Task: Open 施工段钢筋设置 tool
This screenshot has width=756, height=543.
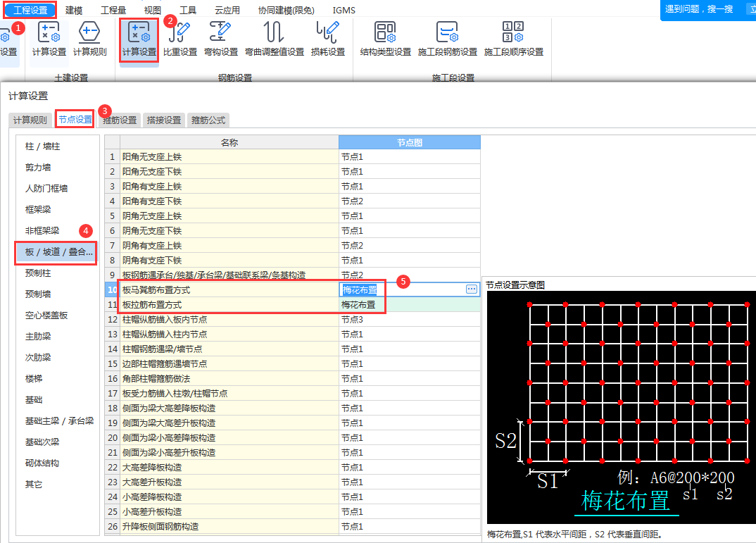Action: 448,39
